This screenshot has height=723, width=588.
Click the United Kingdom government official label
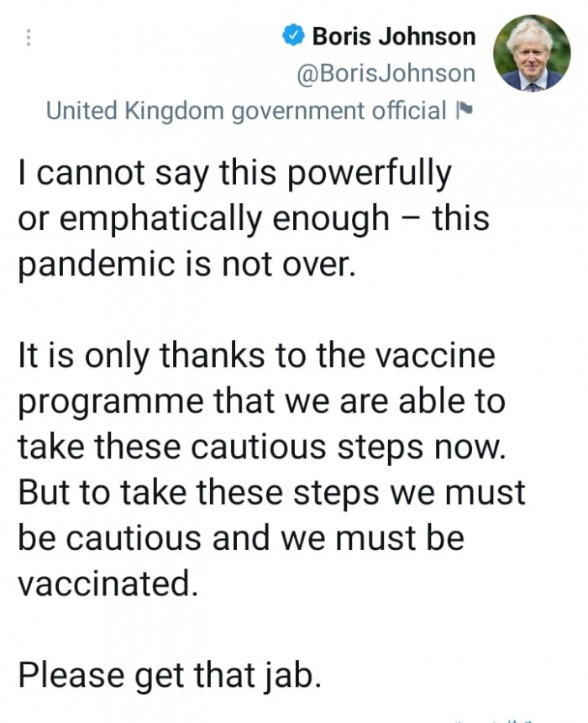(246, 111)
